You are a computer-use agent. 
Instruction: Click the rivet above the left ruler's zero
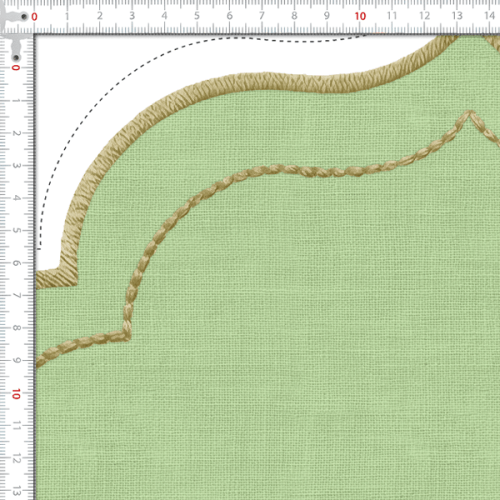pos(16,58)
